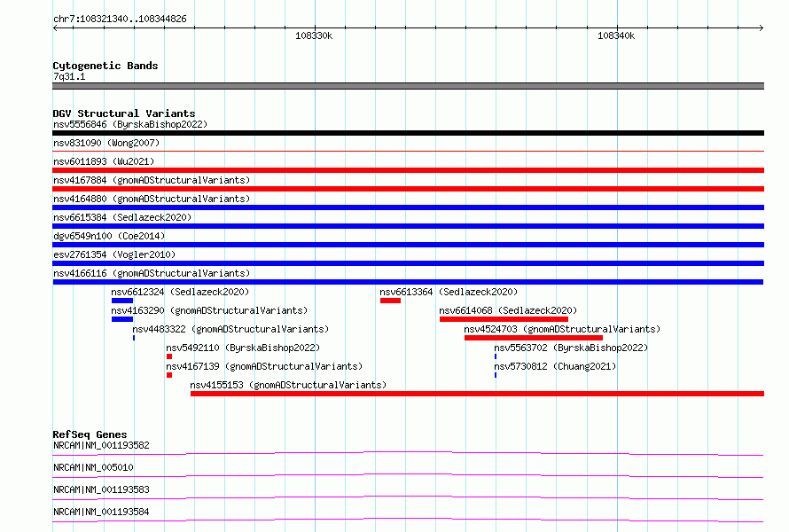Click the small red block under nsv5492110
This screenshot has width=789, height=532.
click(x=169, y=356)
